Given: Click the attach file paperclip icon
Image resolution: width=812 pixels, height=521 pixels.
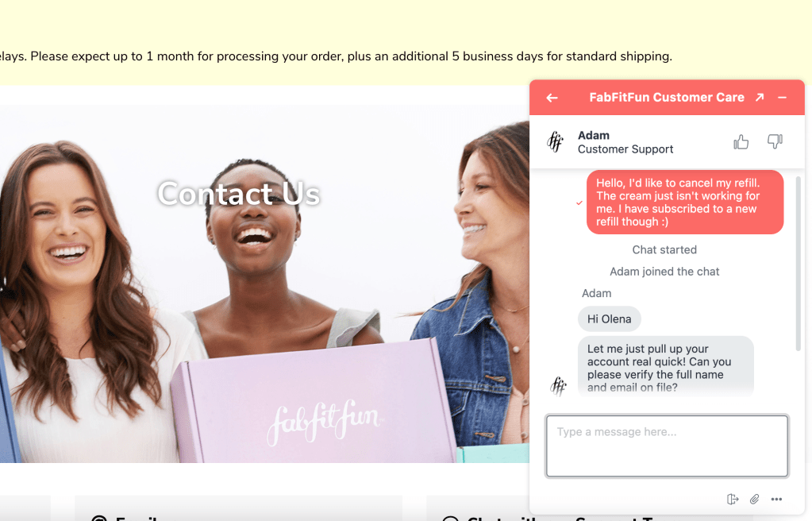Looking at the screenshot, I should [755, 500].
